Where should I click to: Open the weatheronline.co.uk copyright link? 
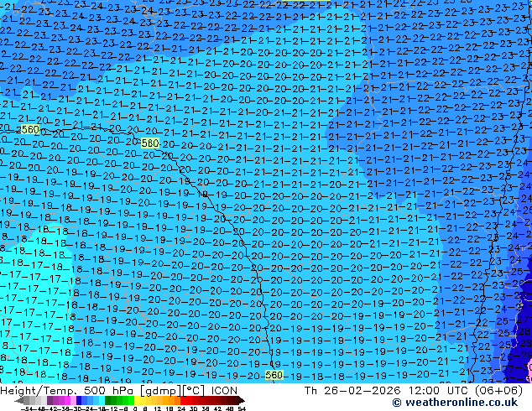tap(455, 403)
